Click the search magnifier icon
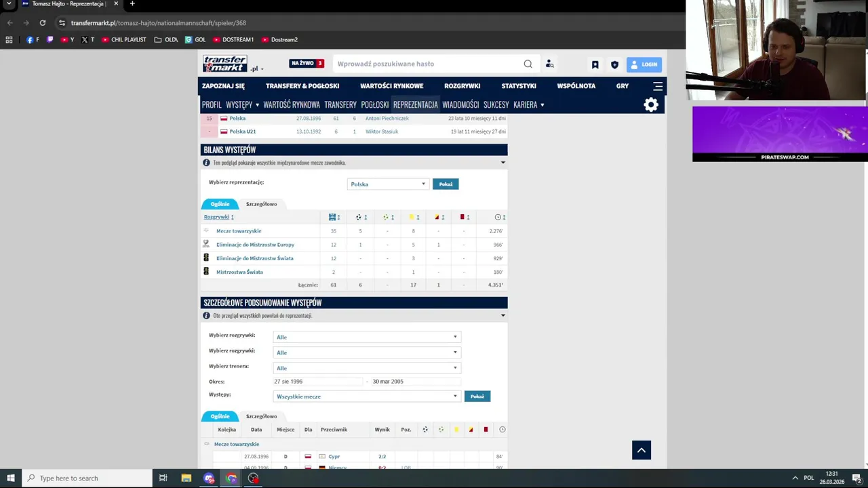Viewport: 868px width, 488px height. (528, 64)
